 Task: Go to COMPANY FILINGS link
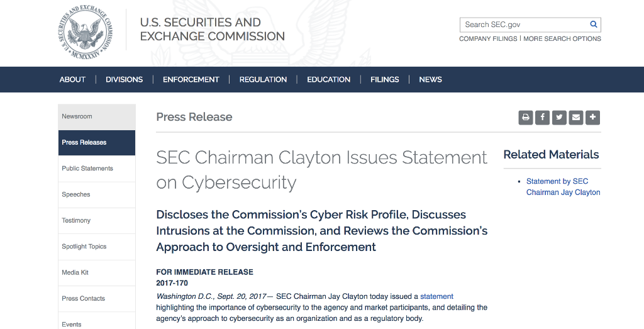coord(488,38)
